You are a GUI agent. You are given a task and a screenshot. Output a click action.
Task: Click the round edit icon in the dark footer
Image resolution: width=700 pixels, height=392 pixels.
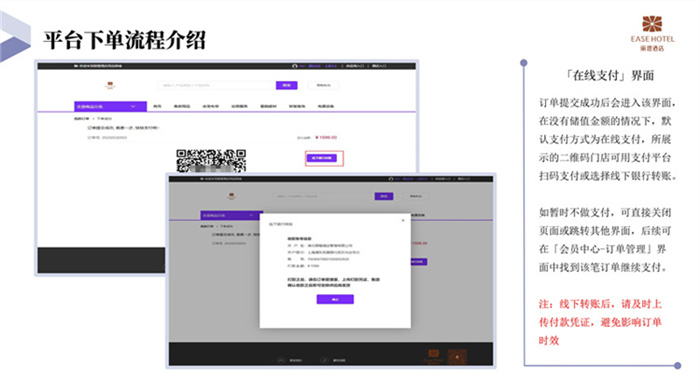point(325,359)
